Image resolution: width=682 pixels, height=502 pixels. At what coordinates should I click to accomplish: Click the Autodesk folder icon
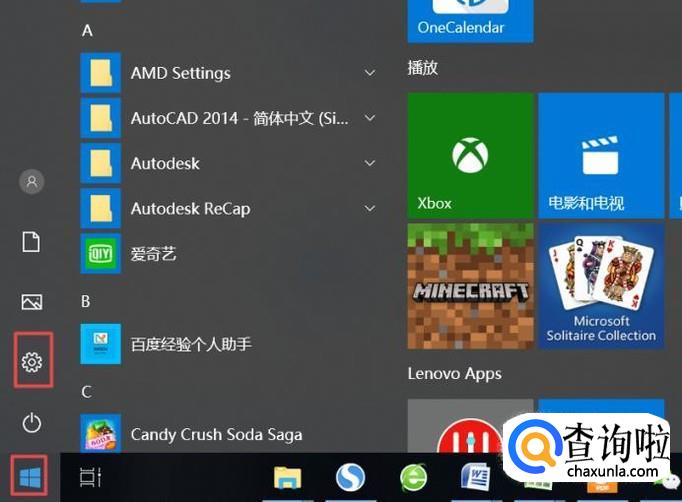100,163
